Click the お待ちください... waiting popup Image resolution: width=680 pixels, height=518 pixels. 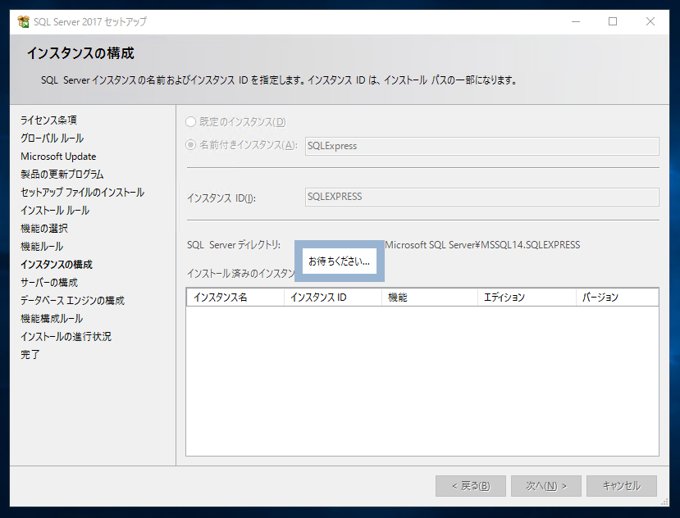coord(339,261)
